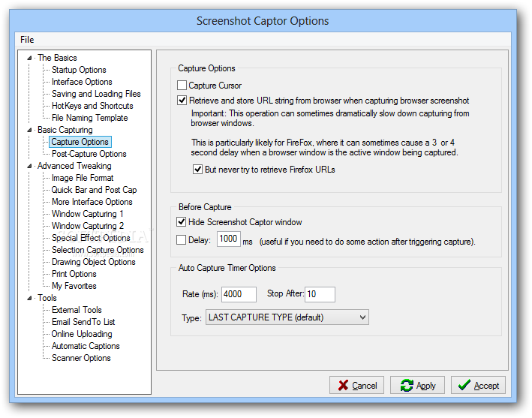The height and width of the screenshot is (418, 532).
Task: Click the red X Cancel icon
Action: [x=343, y=386]
